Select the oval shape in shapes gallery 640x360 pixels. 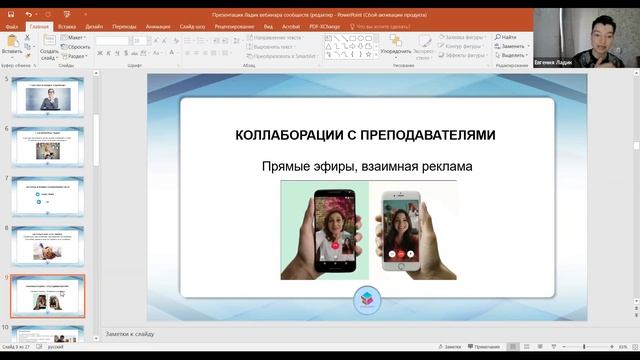[361, 38]
